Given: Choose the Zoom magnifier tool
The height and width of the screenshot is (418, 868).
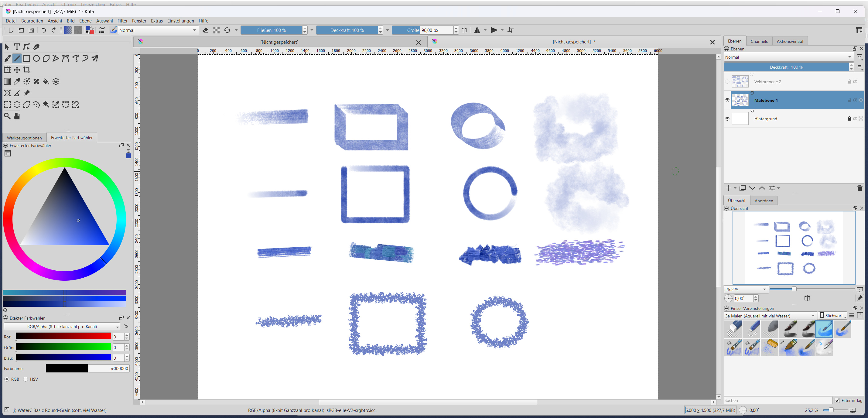Looking at the screenshot, I should pos(7,116).
